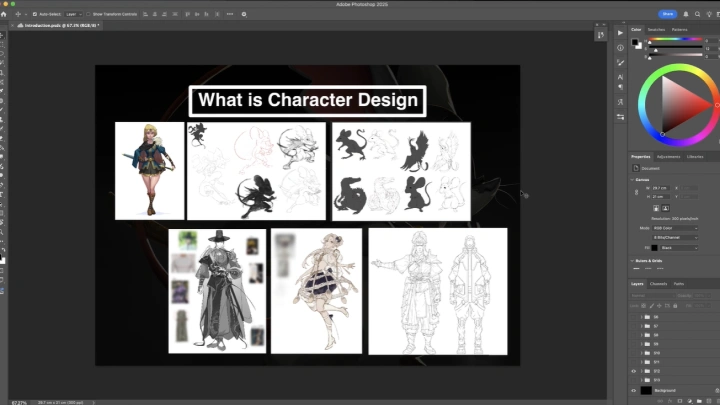Open the blend mode Normal dropdown
This screenshot has height=405, width=720.
(652, 296)
